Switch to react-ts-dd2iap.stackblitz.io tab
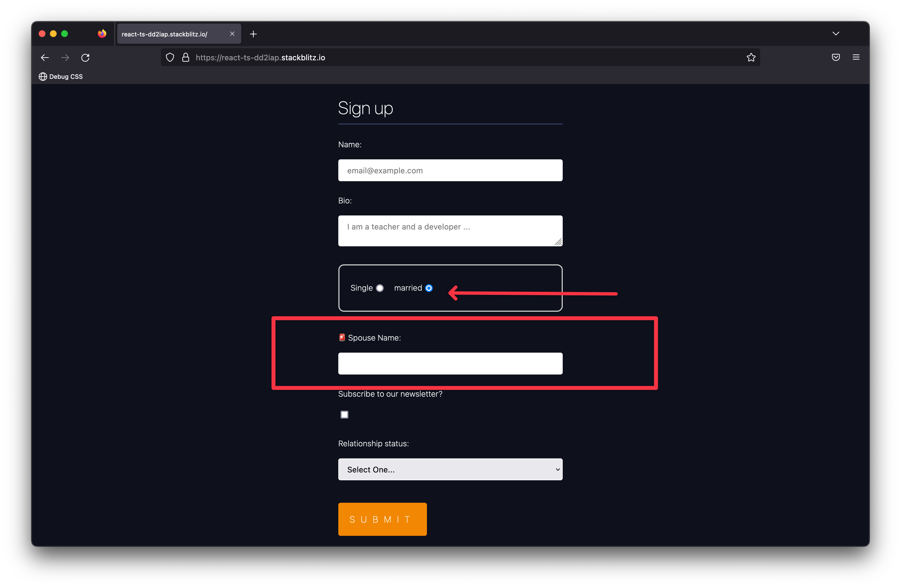 point(170,34)
